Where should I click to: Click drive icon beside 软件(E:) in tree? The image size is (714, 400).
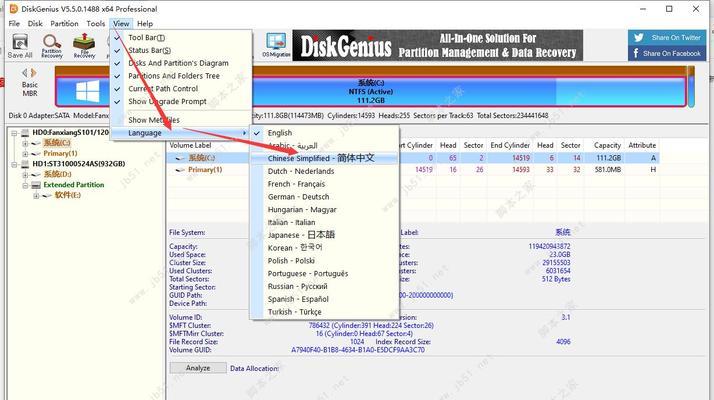[x=47, y=195]
